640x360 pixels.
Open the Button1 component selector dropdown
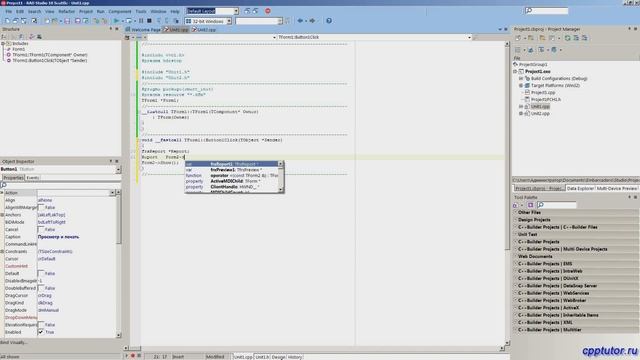(118, 169)
